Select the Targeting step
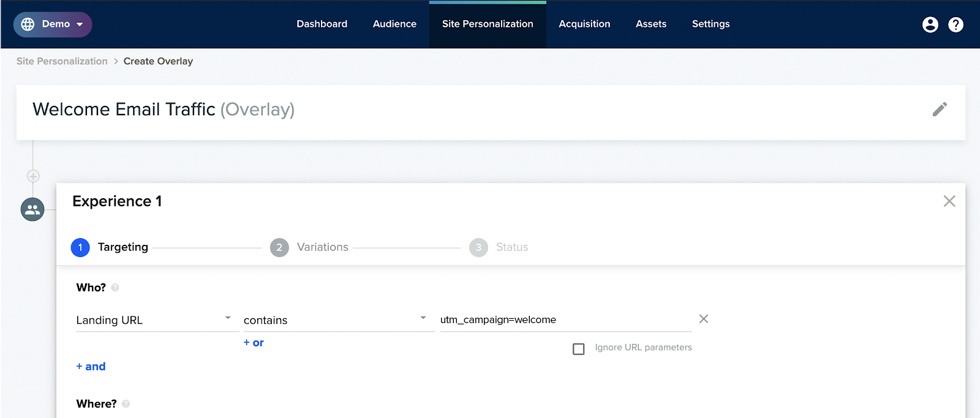This screenshot has height=418, width=980. click(110, 247)
